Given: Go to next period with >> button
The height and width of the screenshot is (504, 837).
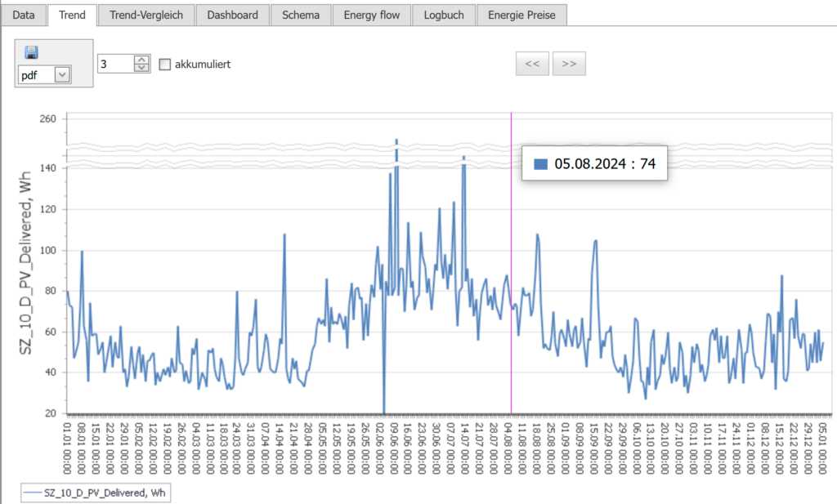Looking at the screenshot, I should 569,64.
